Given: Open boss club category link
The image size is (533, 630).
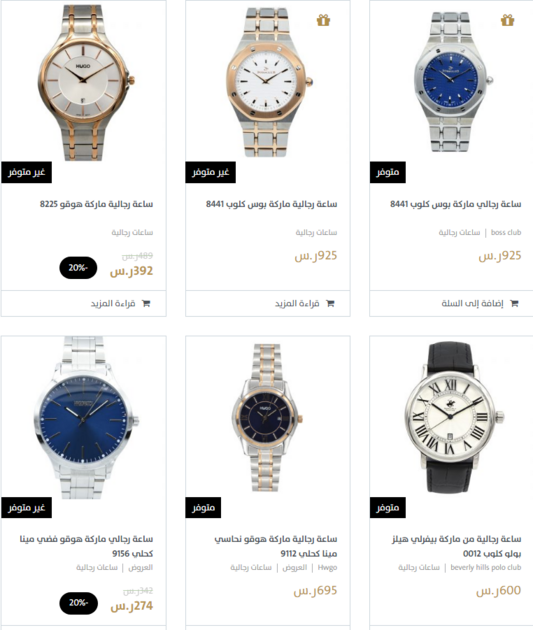Looking at the screenshot, I should 506,232.
